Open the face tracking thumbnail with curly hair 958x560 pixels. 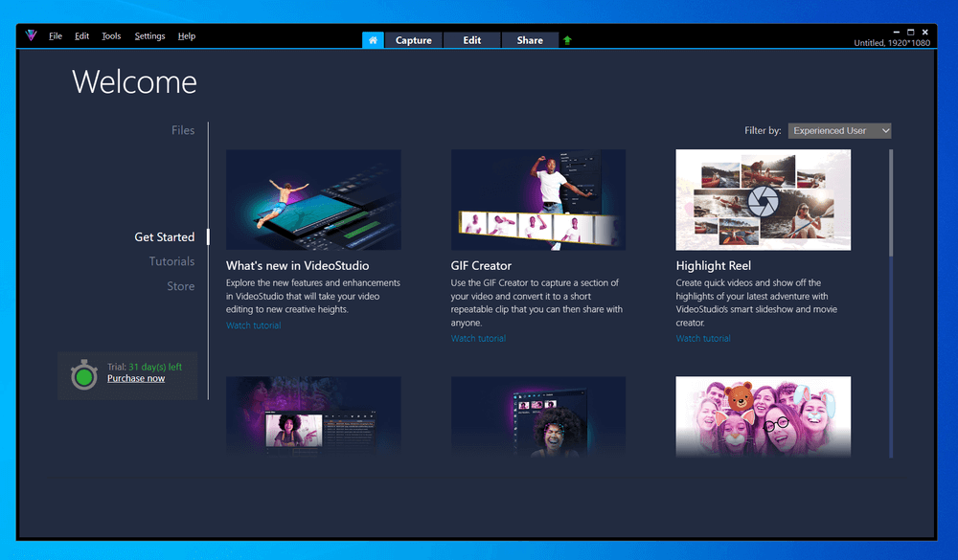click(x=538, y=416)
